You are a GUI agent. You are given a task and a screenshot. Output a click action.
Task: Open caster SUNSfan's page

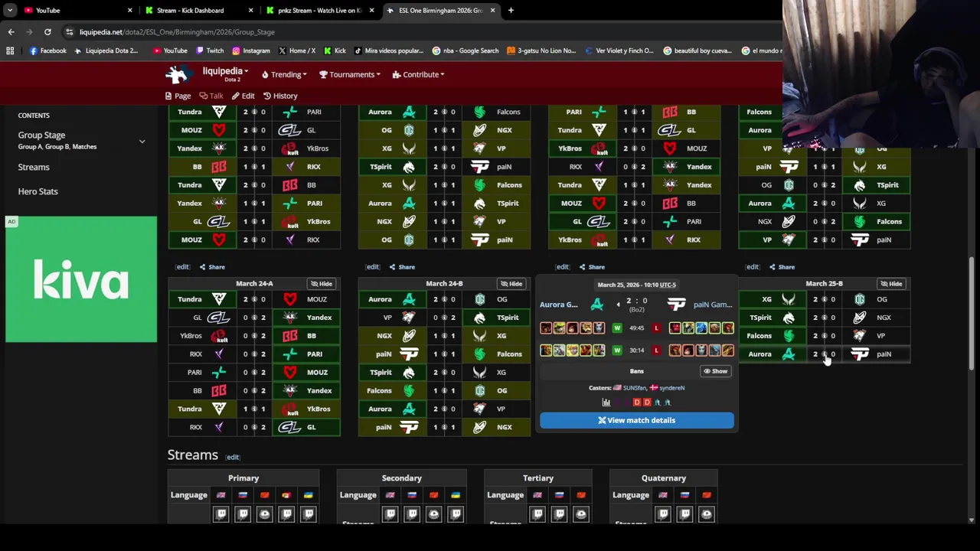tap(634, 388)
